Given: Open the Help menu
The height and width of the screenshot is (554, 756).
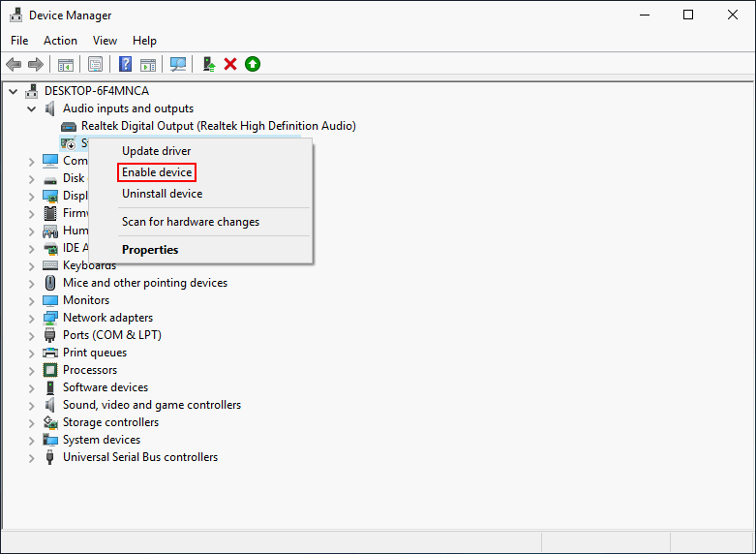Looking at the screenshot, I should tap(144, 41).
